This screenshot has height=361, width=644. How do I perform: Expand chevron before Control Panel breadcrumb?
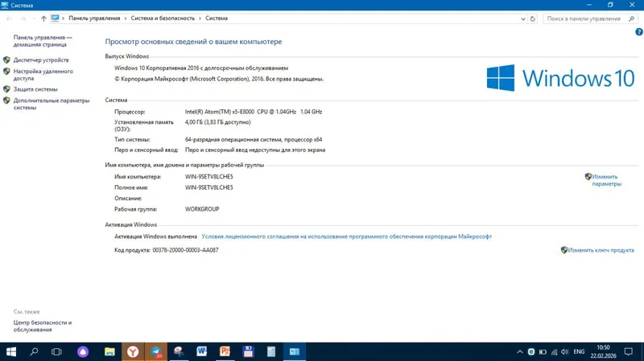tap(64, 18)
